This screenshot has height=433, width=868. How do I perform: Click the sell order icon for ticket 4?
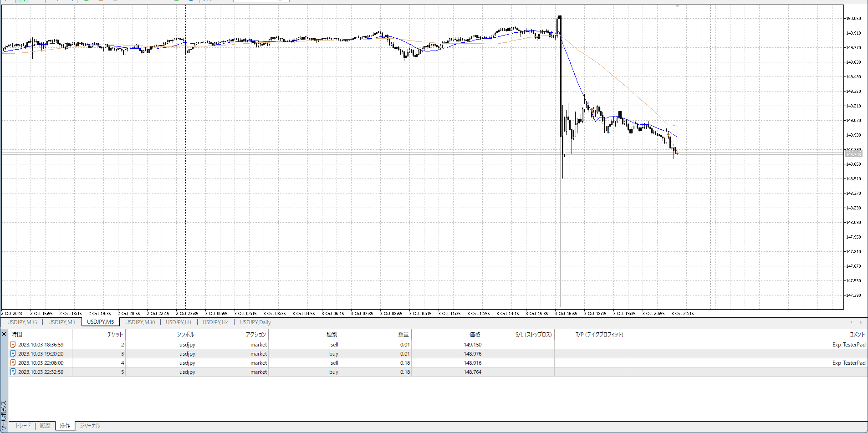click(13, 363)
